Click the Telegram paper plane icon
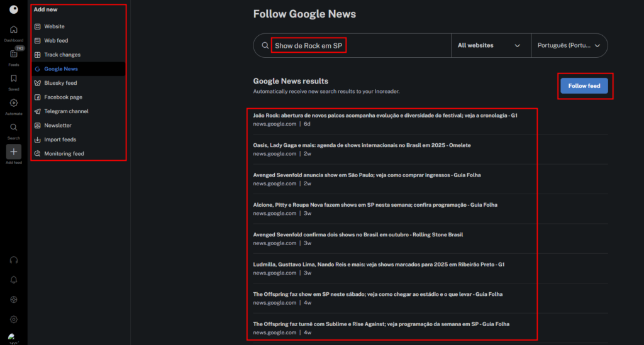Screen dimensions: 644x345 coord(37,111)
